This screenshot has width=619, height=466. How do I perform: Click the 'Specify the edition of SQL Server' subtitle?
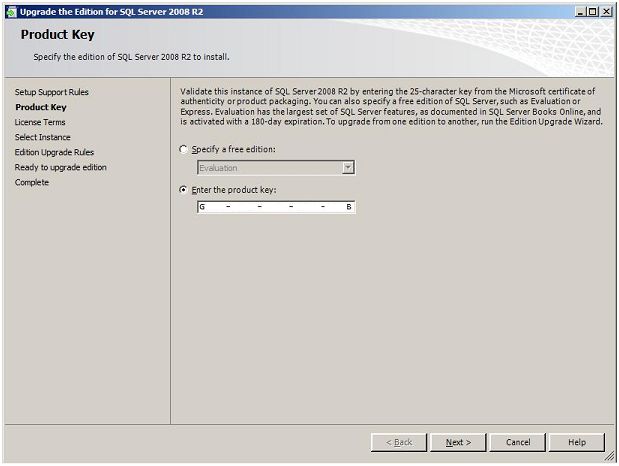click(x=131, y=57)
